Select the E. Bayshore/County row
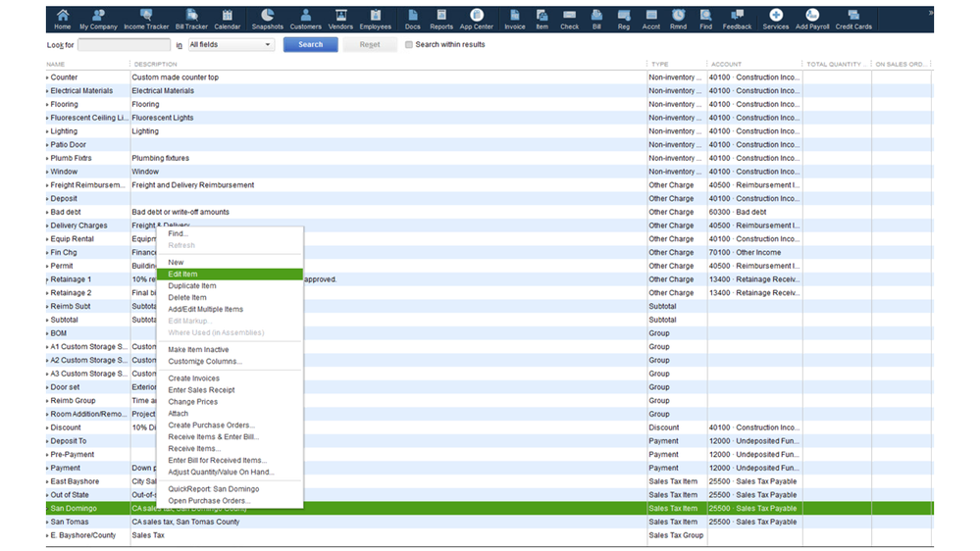The width and height of the screenshot is (980, 551). (490, 535)
